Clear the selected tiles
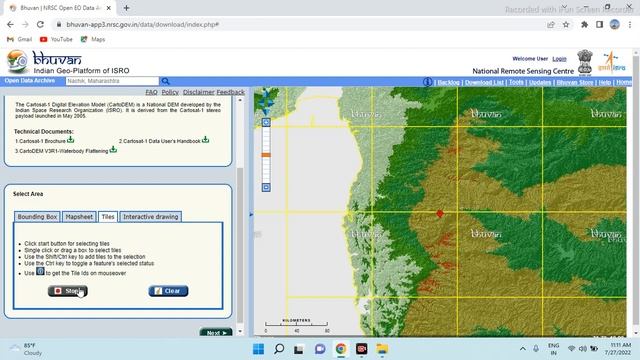 click(168, 291)
